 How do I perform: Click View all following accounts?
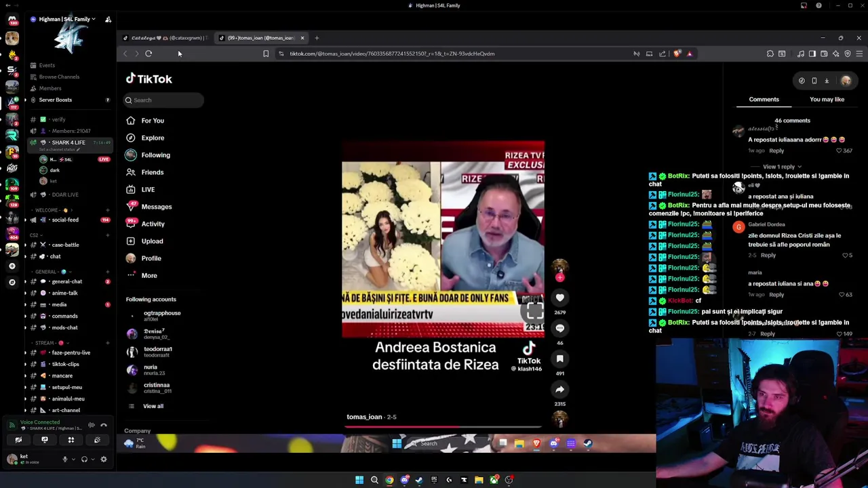click(153, 406)
